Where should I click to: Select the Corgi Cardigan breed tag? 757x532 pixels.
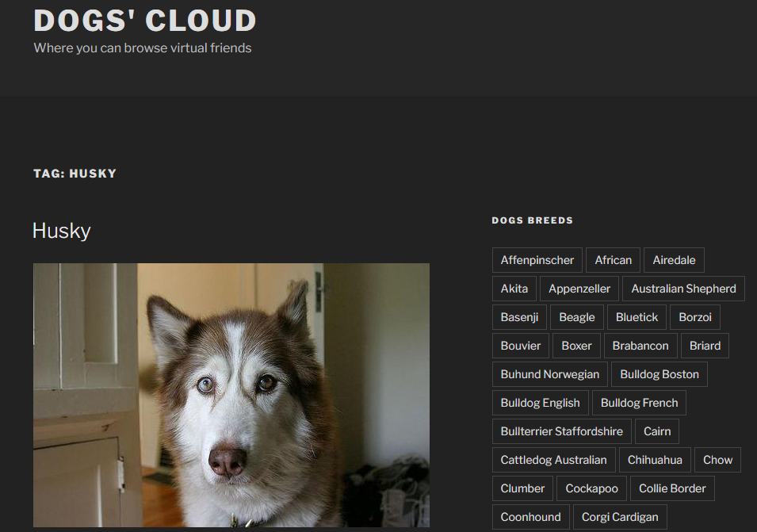[620, 516]
